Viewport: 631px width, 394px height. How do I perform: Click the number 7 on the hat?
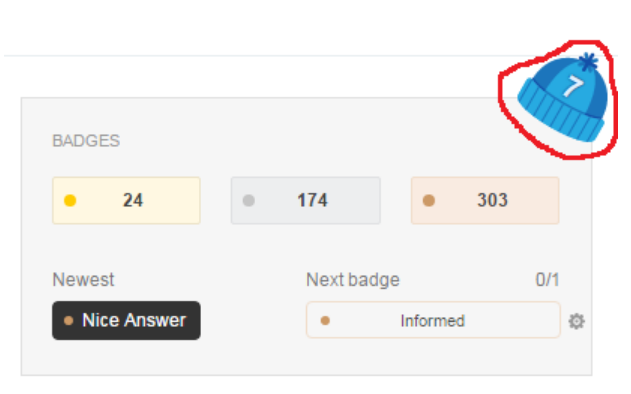coord(573,86)
